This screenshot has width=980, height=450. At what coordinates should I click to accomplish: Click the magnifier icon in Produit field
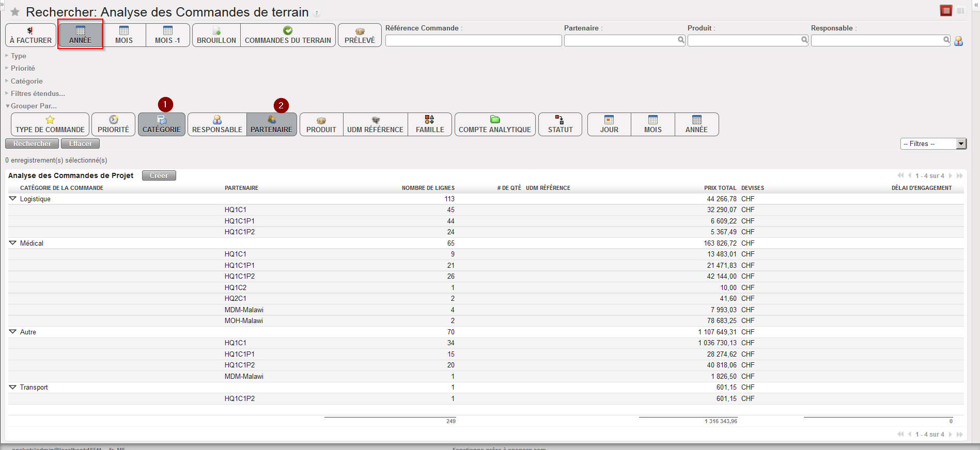pos(804,40)
